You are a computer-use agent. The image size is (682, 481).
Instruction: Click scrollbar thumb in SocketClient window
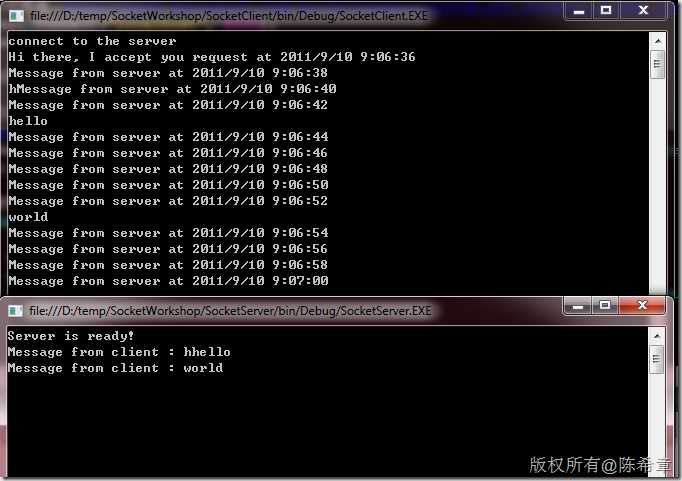click(658, 64)
